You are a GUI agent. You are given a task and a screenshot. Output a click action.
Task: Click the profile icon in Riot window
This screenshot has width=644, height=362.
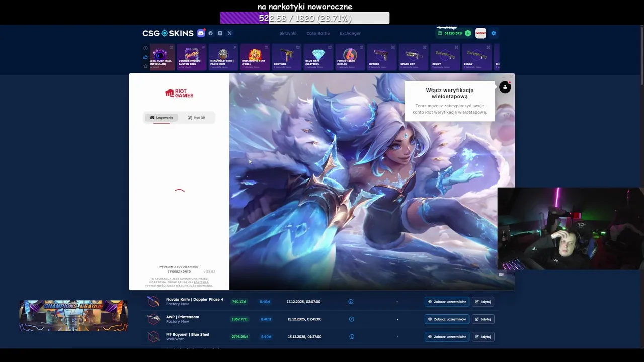click(x=505, y=87)
